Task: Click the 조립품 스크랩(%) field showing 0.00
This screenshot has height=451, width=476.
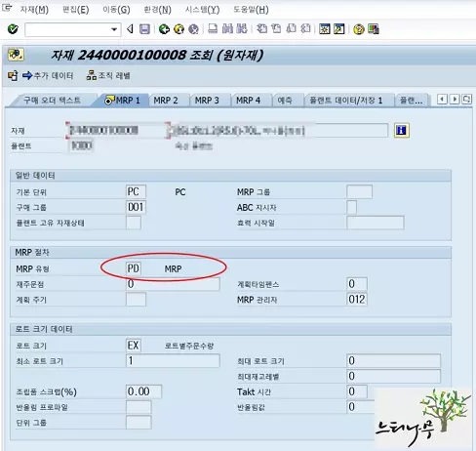Action: (143, 391)
